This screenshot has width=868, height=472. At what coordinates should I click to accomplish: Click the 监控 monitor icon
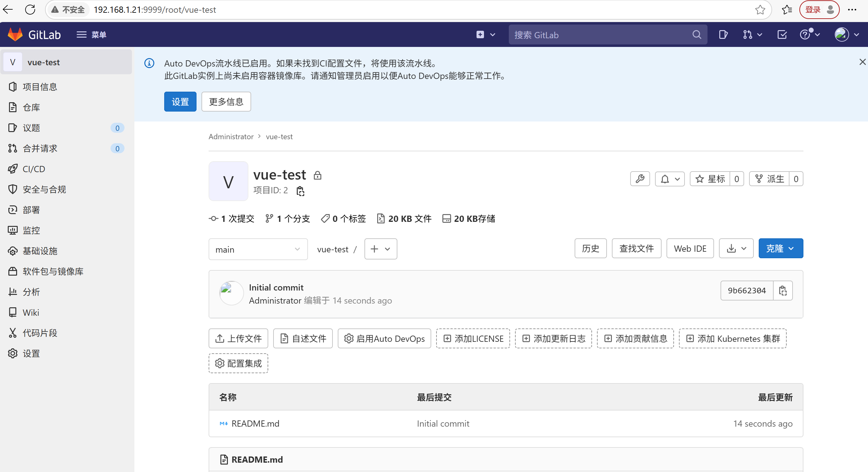pyautogui.click(x=12, y=231)
